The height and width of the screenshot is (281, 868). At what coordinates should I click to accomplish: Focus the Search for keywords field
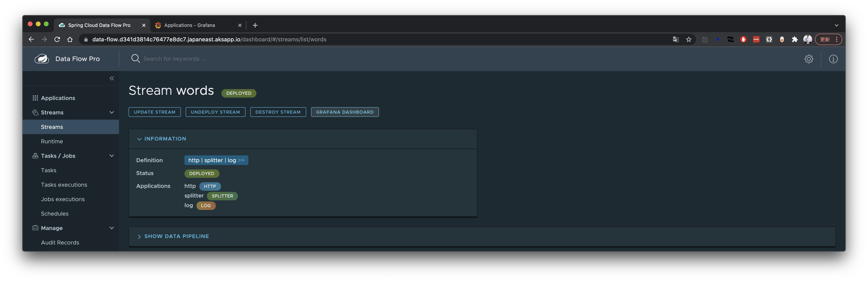174,59
